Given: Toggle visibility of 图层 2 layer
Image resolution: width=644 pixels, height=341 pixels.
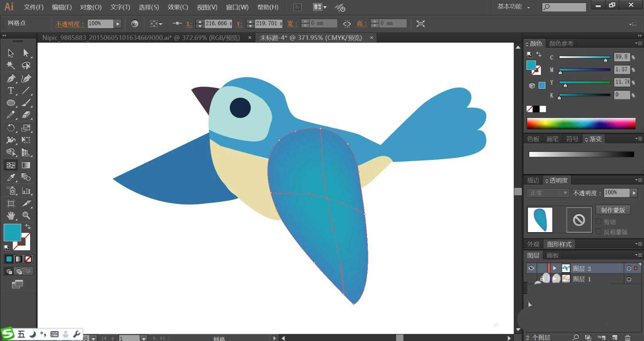Looking at the screenshot, I should (531, 268).
